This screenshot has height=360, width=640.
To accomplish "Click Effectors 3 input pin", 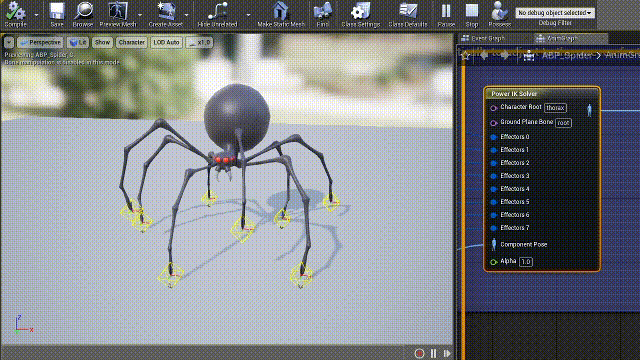I will pyautogui.click(x=493, y=176).
